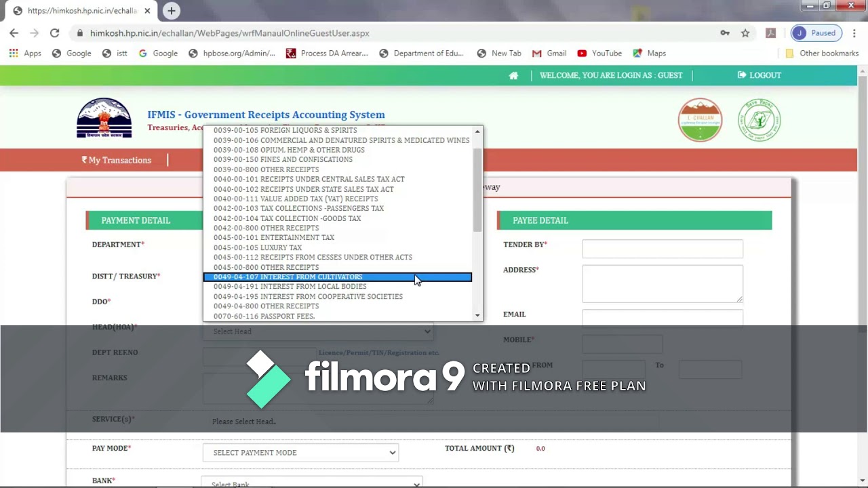Open the hpbose.org/Admin bookmark
The width and height of the screenshot is (868, 488).
click(231, 53)
